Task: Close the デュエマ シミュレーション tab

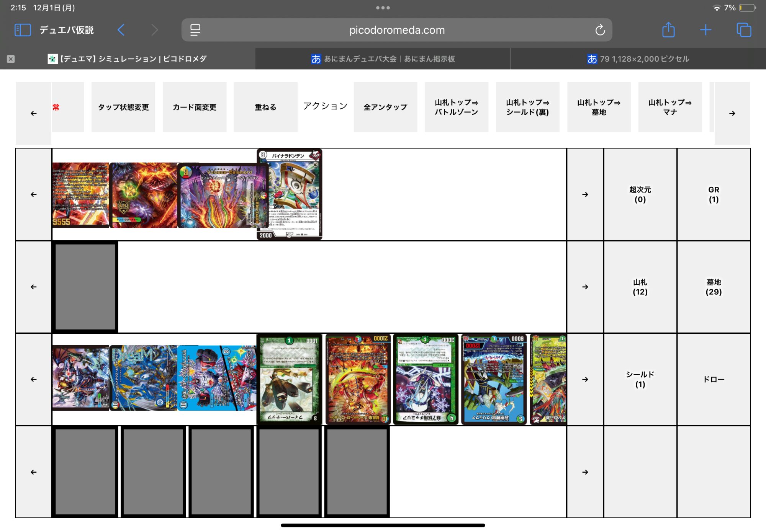Action: click(11, 59)
